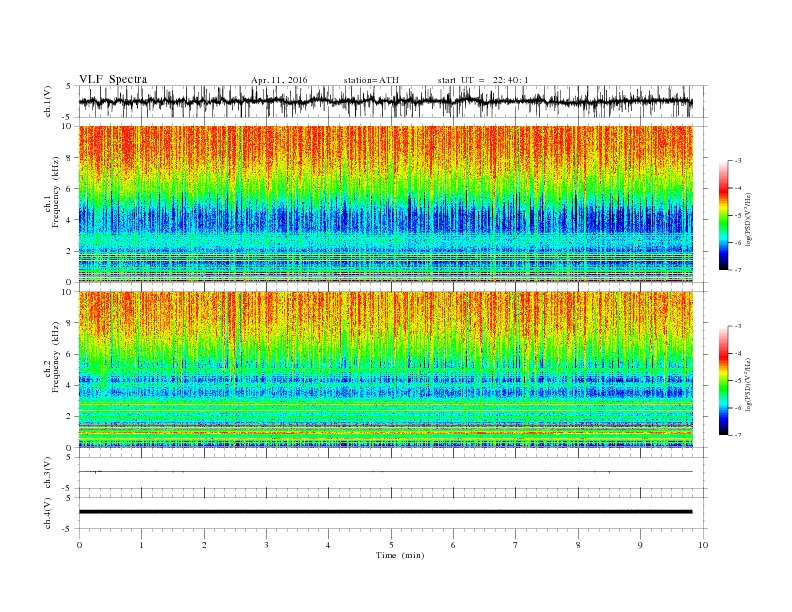Click the ch.2 spectrogram color scale bar
The height and width of the screenshot is (612, 792).
[724, 380]
